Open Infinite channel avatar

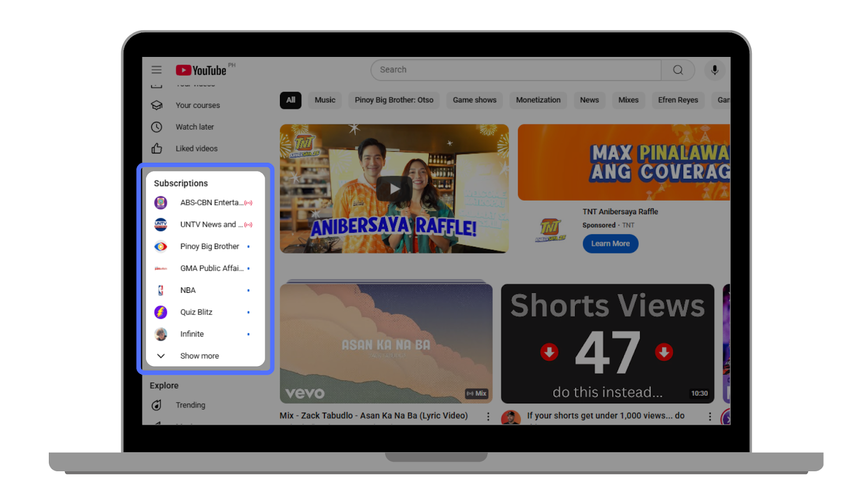pyautogui.click(x=161, y=334)
